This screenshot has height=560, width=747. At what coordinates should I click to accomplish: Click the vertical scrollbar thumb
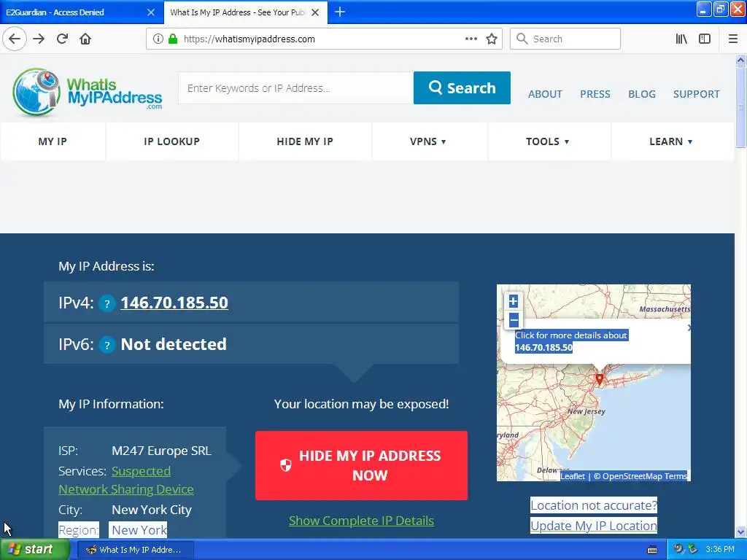[740, 107]
